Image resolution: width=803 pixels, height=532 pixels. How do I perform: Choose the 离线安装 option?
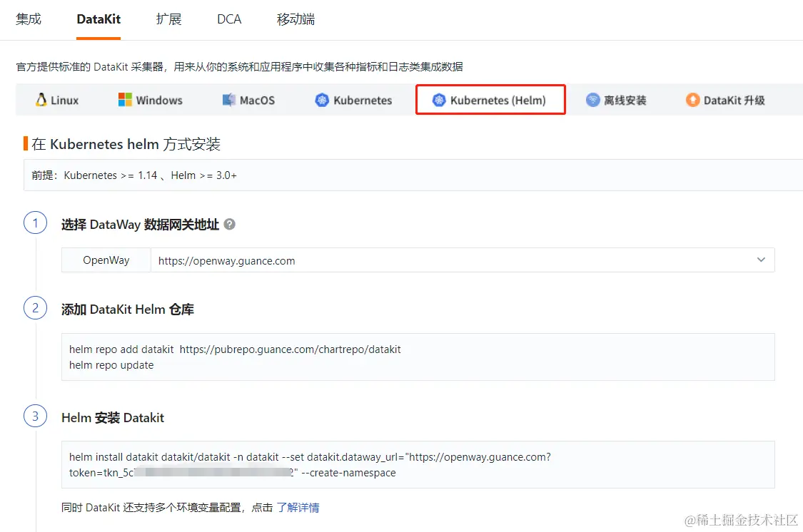[616, 100]
